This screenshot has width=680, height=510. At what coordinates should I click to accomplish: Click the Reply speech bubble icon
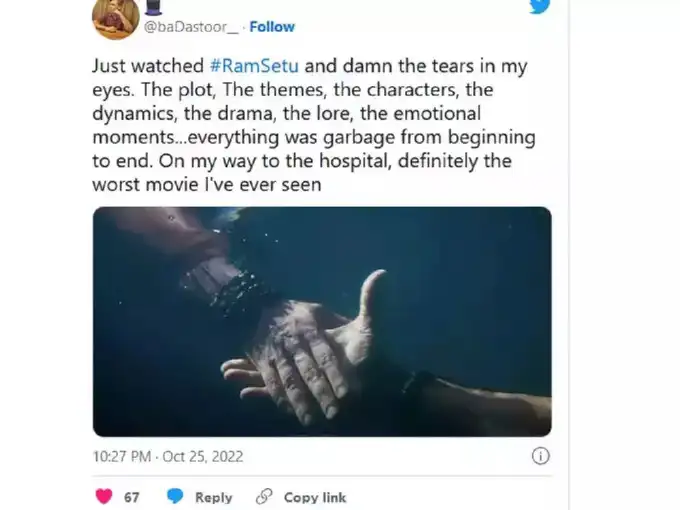point(175,496)
